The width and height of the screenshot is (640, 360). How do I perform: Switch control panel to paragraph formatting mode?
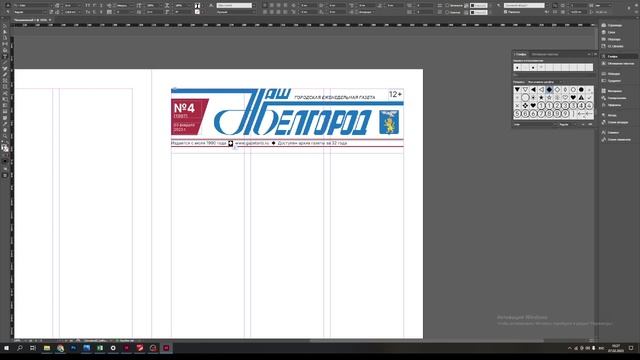click(8, 12)
